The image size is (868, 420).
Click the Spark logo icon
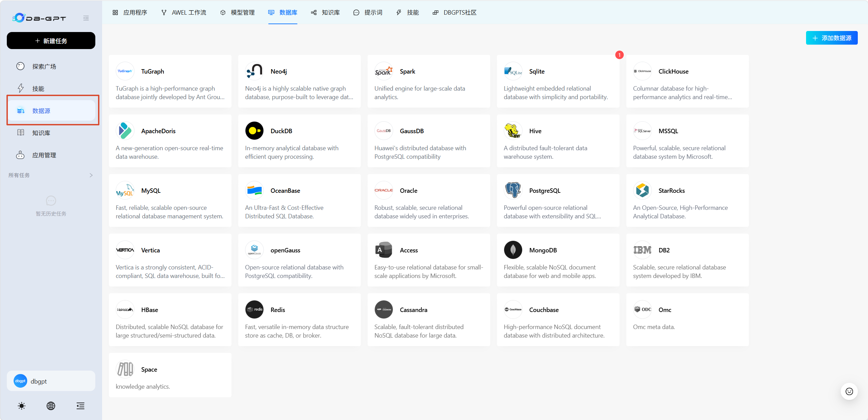tap(384, 71)
